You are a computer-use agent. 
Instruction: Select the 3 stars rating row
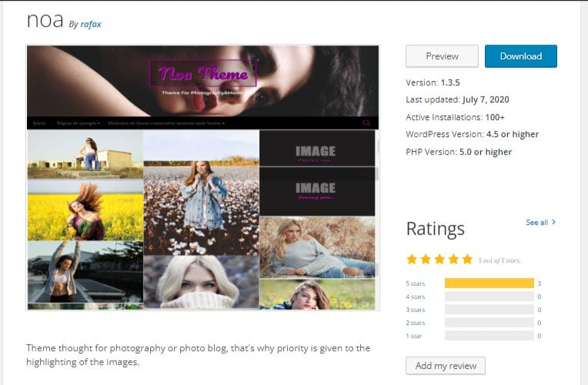coord(473,310)
